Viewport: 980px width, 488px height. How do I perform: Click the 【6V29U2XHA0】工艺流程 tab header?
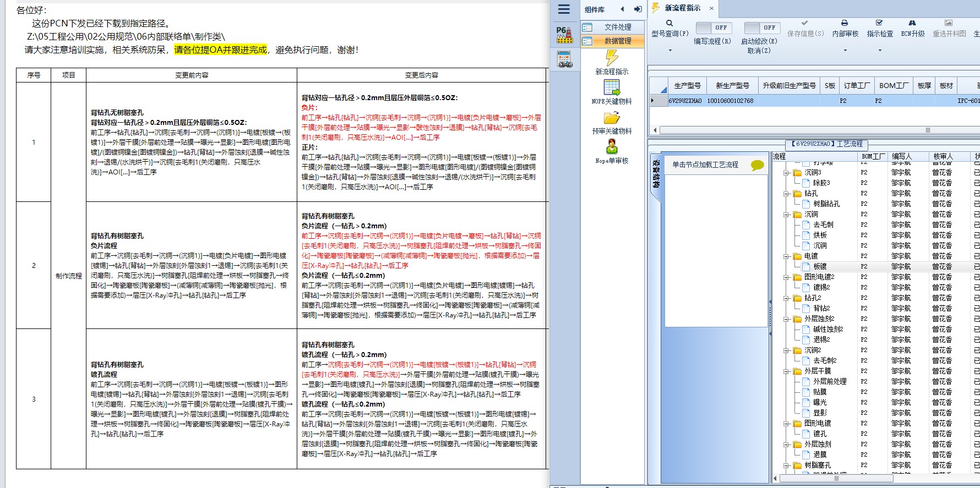tap(826, 144)
